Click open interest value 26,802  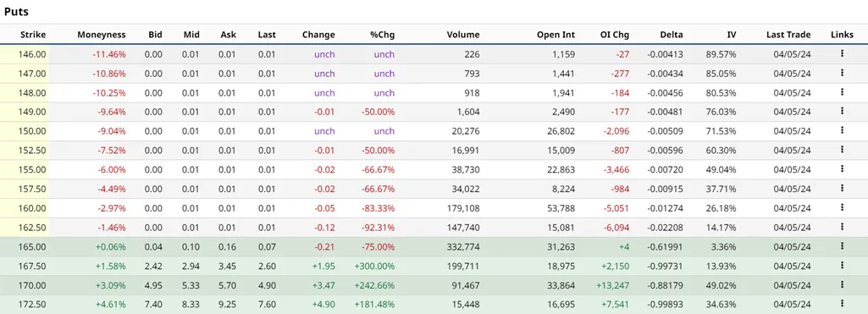[561, 131]
